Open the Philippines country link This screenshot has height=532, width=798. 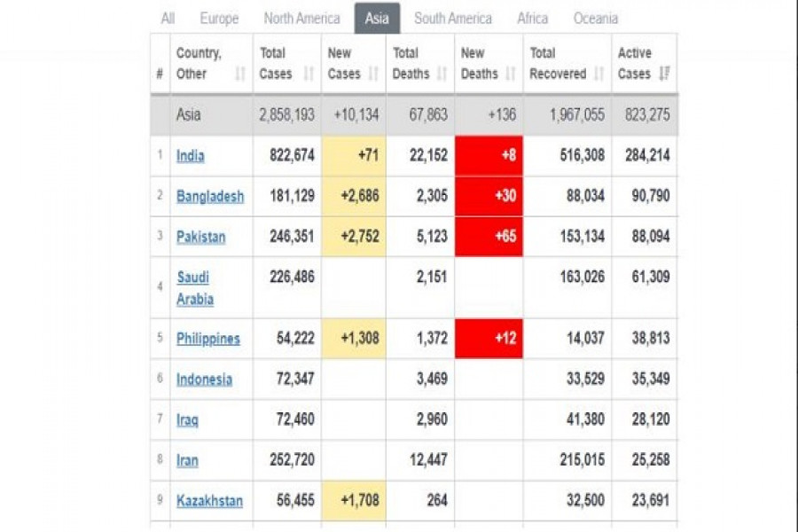coord(208,339)
